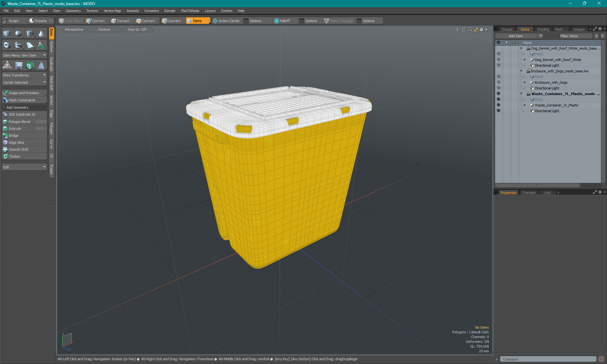Select the Cone primitive tool
Viewport: 607px width, 364px height.
pyautogui.click(x=41, y=33)
